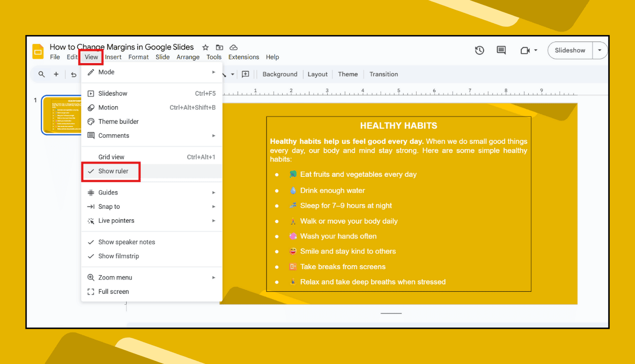This screenshot has height=364, width=635.
Task: Disable Show filmstrip
Action: click(x=120, y=256)
